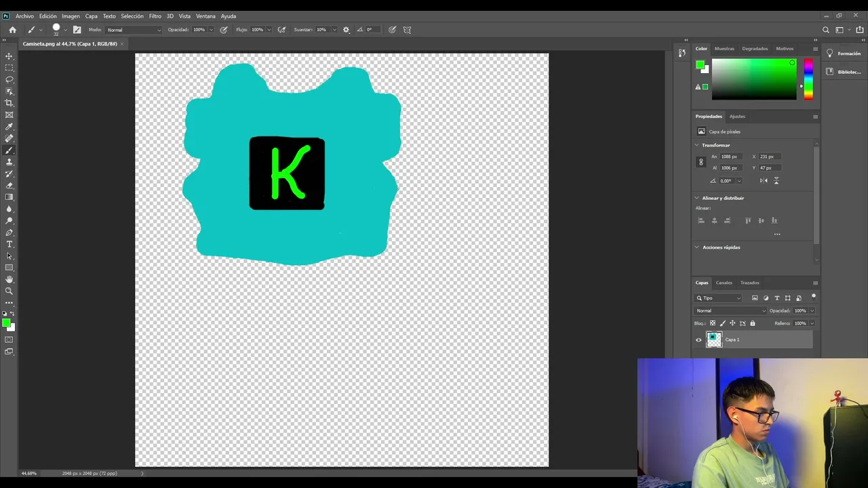The width and height of the screenshot is (868, 488).
Task: Open smoothing options gear icon
Action: pyautogui.click(x=346, y=30)
